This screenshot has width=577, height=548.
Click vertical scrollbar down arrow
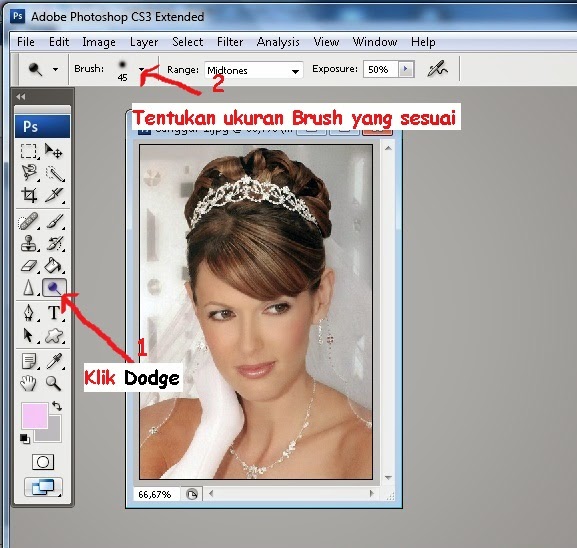pos(388,477)
